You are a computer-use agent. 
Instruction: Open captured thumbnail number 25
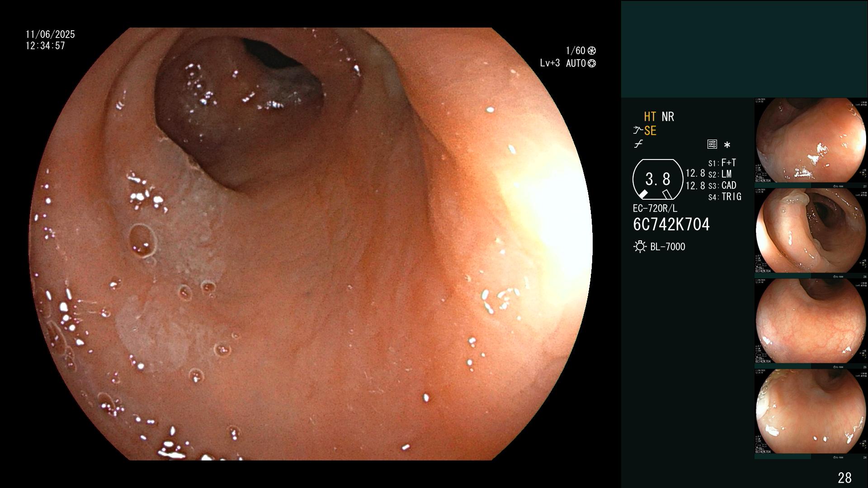click(811, 321)
